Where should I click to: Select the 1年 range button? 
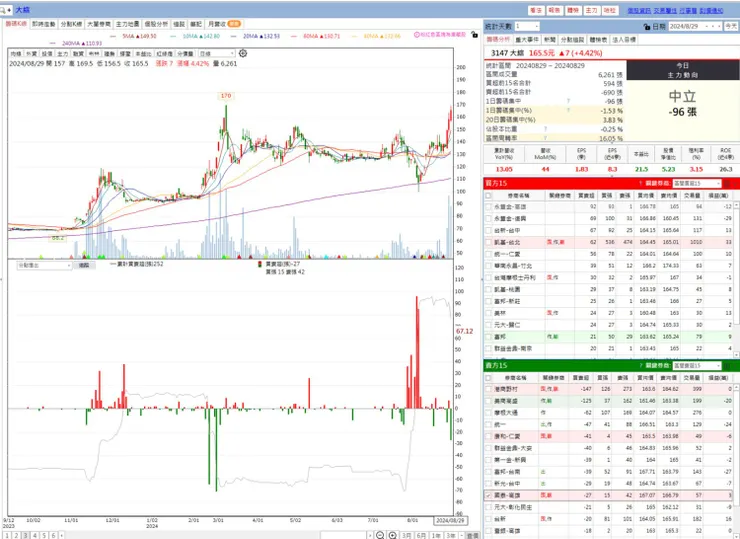pos(437,535)
